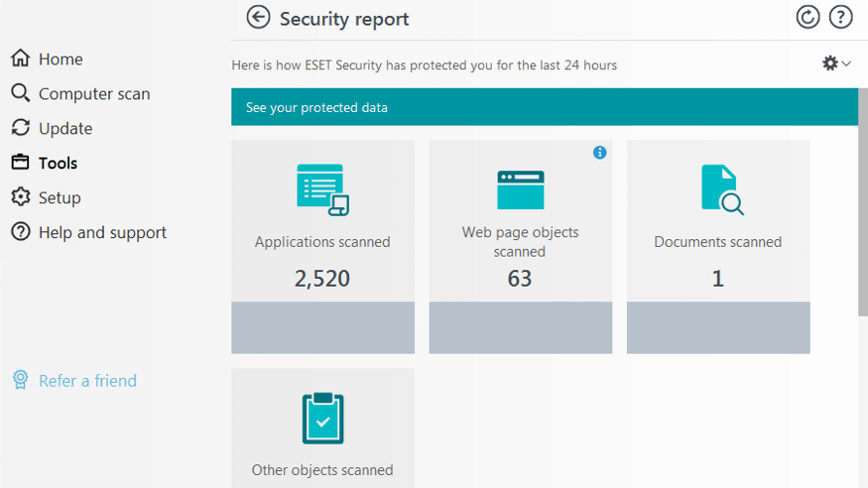Click the Web page objects browser icon

click(520, 189)
